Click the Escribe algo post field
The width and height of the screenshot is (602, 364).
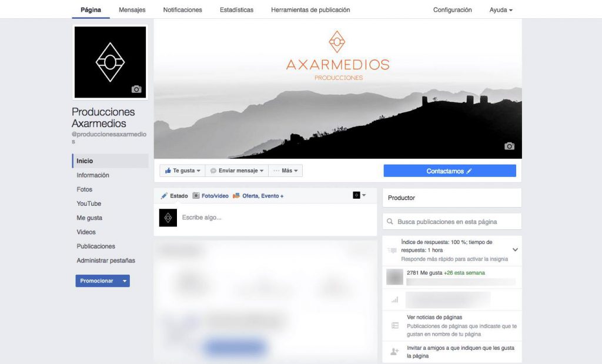(276, 218)
